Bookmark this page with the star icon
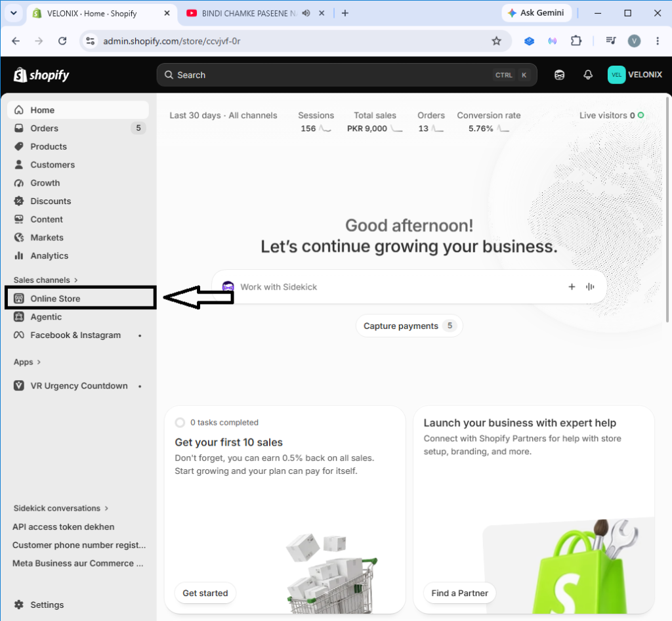 coord(496,41)
